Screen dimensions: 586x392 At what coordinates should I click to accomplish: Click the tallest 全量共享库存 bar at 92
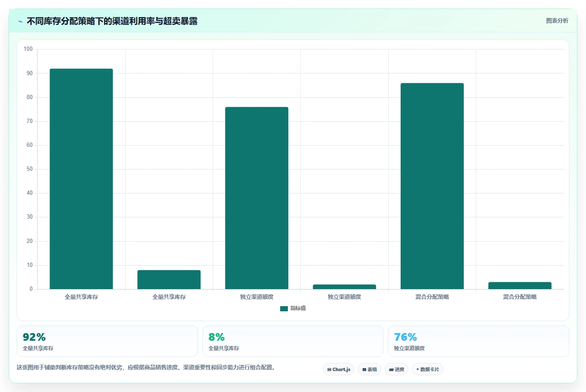click(81, 179)
